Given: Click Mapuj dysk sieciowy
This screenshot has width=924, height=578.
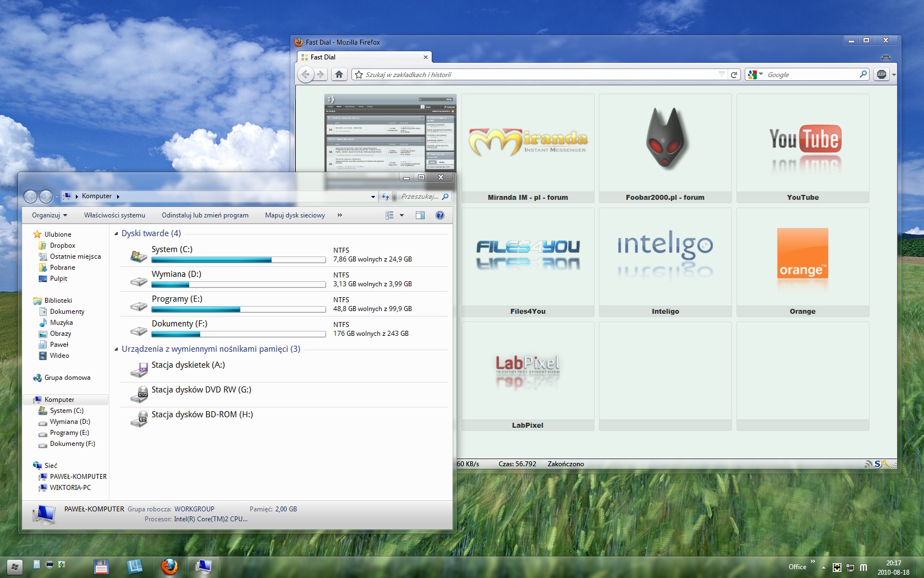Looking at the screenshot, I should [x=295, y=215].
